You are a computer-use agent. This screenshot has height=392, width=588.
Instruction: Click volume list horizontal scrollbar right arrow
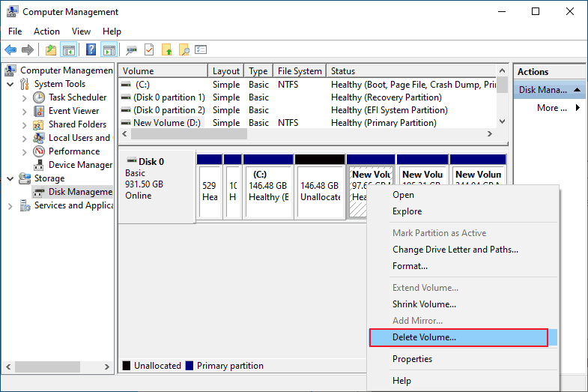point(489,134)
